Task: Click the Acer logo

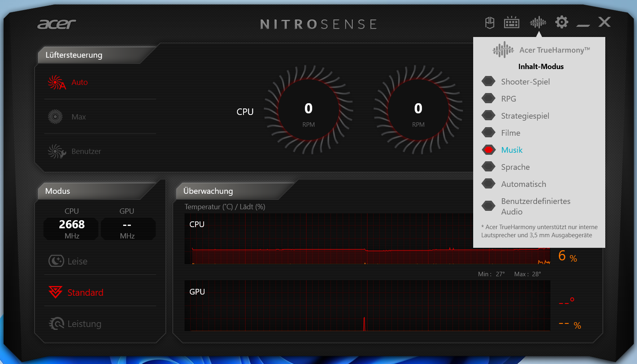Action: tap(57, 24)
